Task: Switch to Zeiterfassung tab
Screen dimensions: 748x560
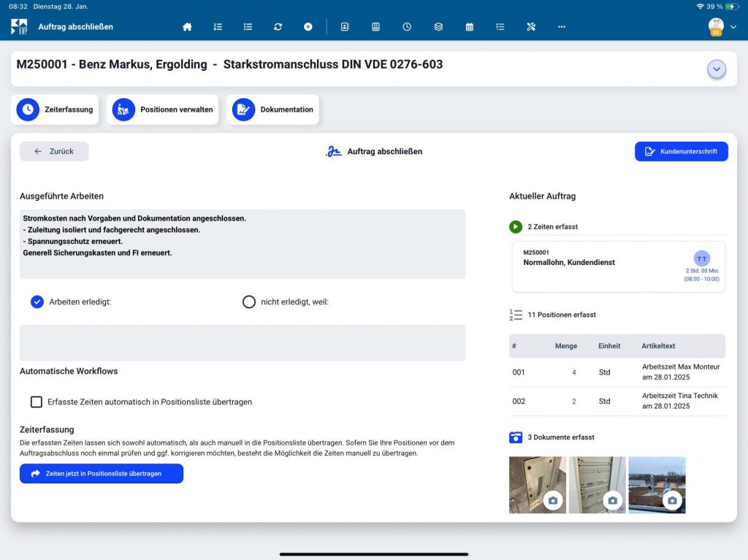Action: click(56, 110)
